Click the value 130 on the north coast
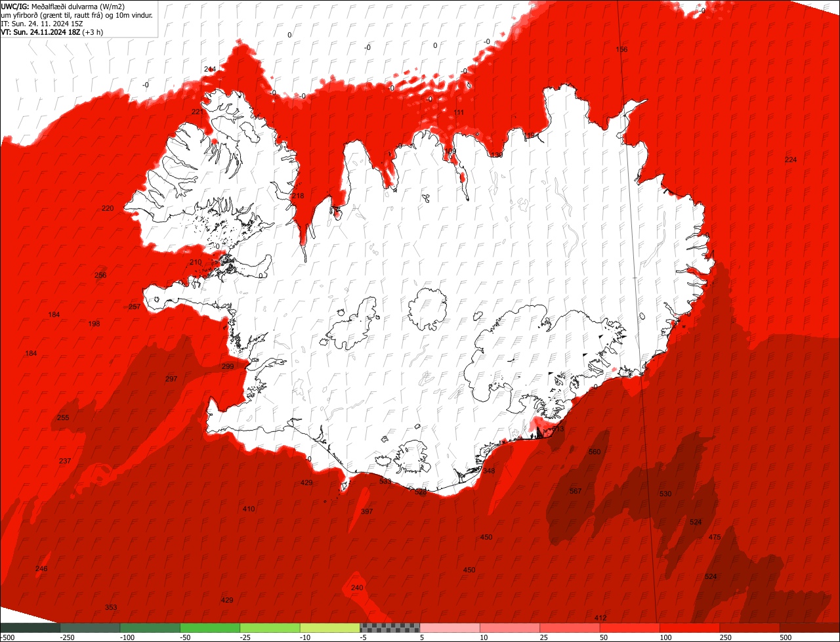 tap(496, 156)
